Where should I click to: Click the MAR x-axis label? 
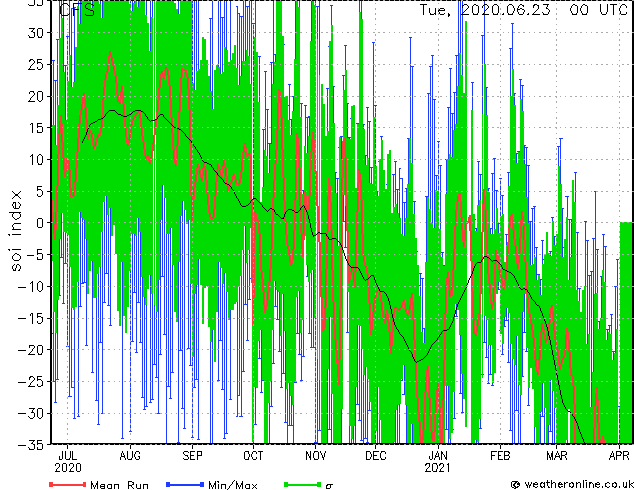(x=557, y=456)
